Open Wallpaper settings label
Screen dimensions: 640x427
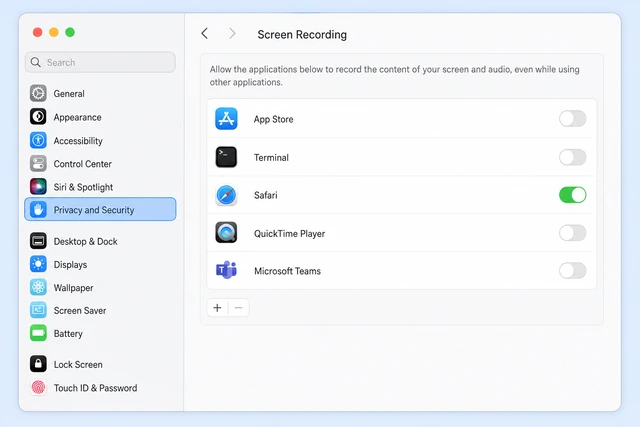coord(73,288)
